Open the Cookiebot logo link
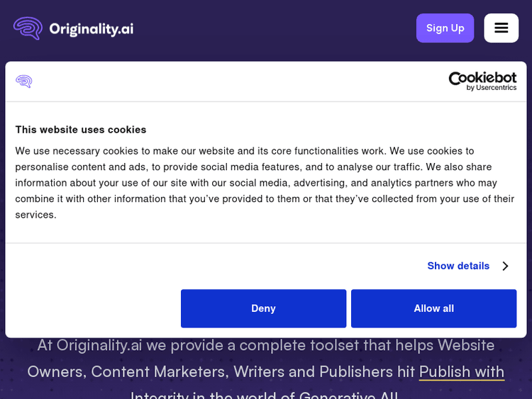532x399 pixels. click(482, 78)
